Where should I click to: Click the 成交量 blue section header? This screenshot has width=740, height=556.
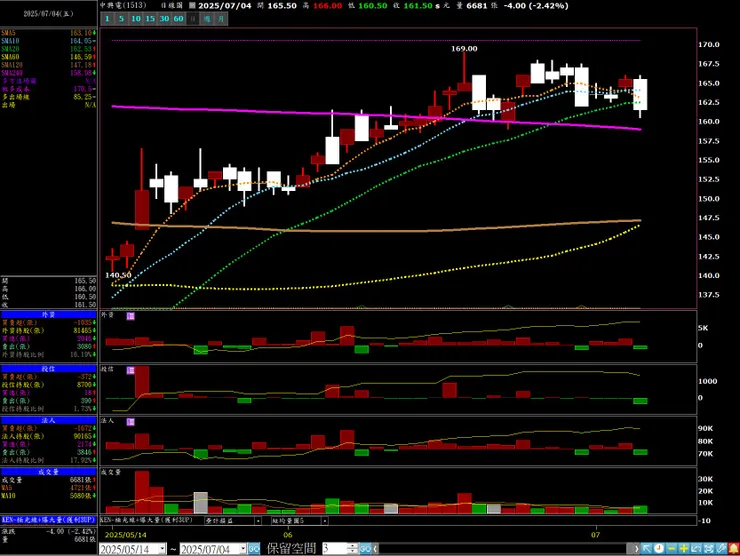[49, 472]
